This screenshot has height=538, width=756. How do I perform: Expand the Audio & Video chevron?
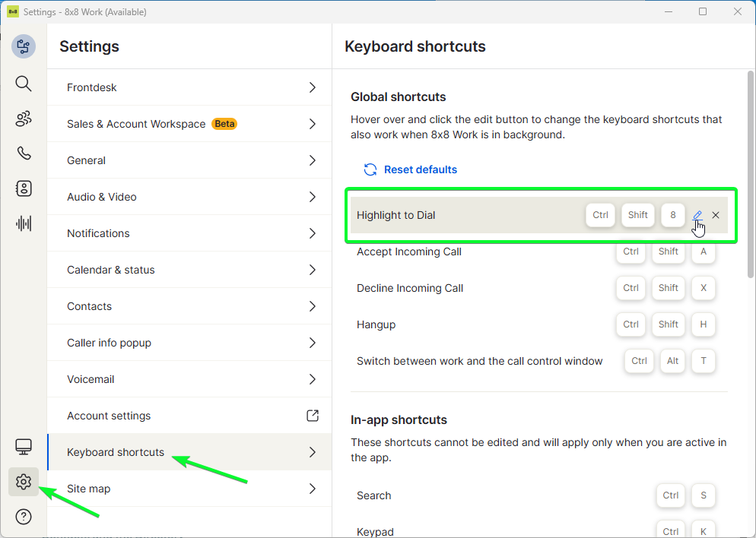click(x=313, y=197)
